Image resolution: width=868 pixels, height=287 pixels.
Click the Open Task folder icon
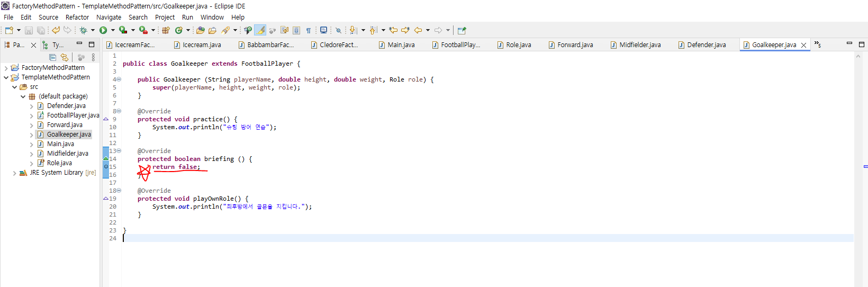212,30
